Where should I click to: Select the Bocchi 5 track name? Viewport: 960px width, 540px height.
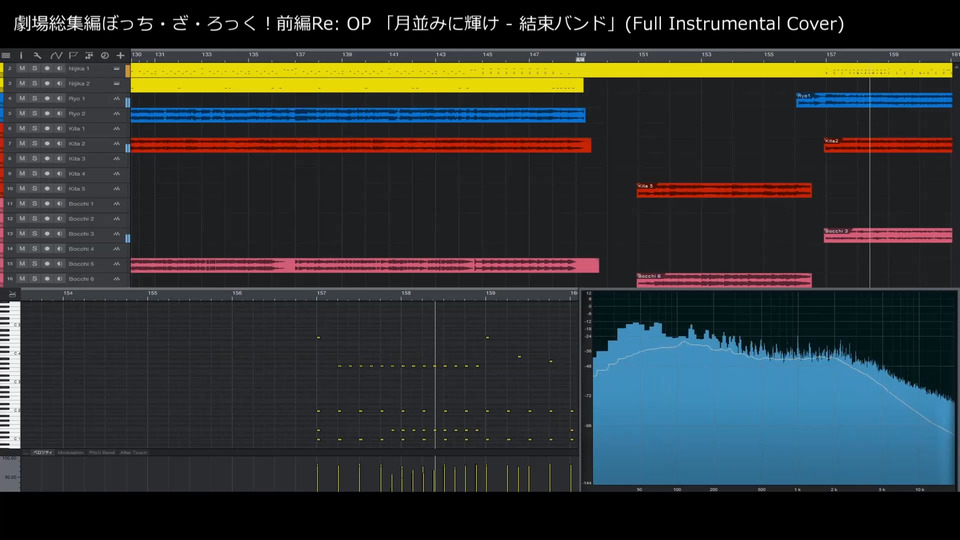[x=81, y=264]
